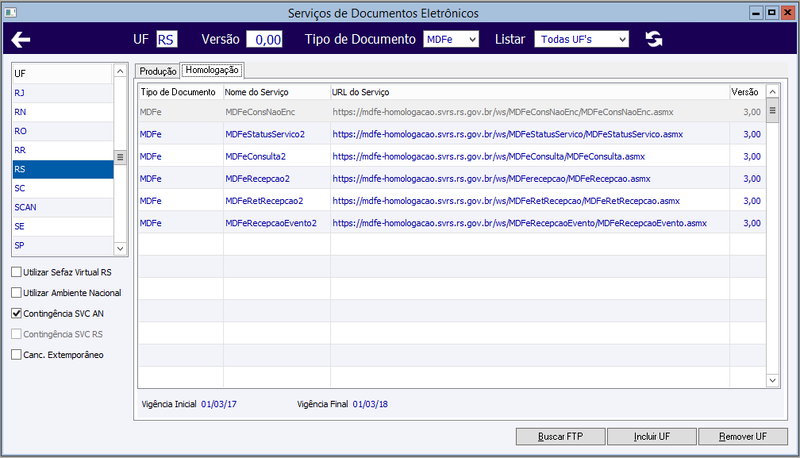This screenshot has height=458, width=800.
Task: Select RR in the UF list
Action: 63,150
